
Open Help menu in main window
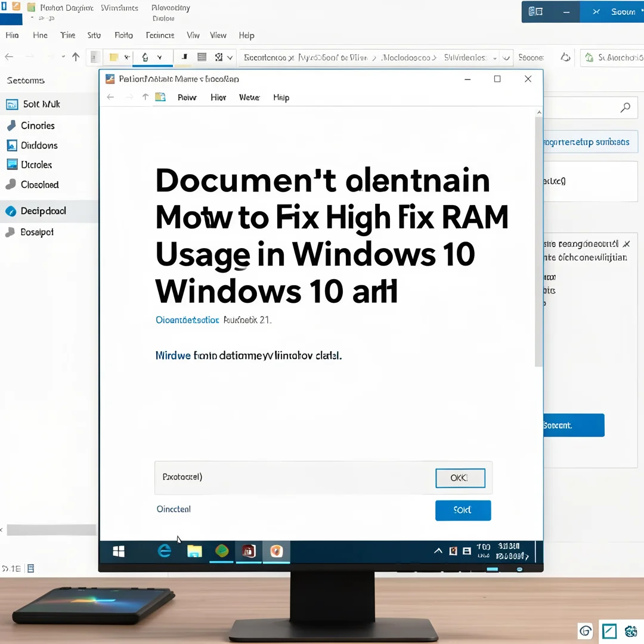246,36
